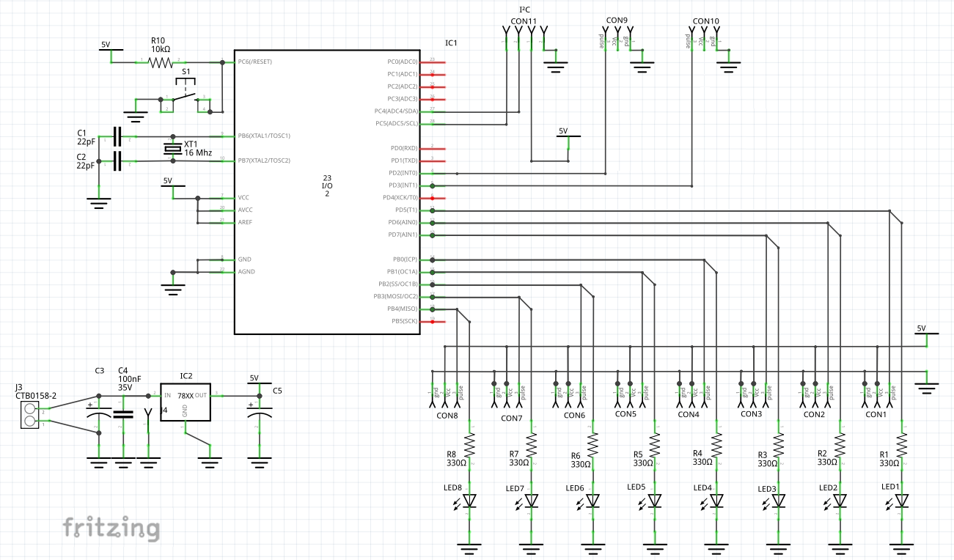Select the R10 10kΩ pull-up resistor

pos(160,62)
